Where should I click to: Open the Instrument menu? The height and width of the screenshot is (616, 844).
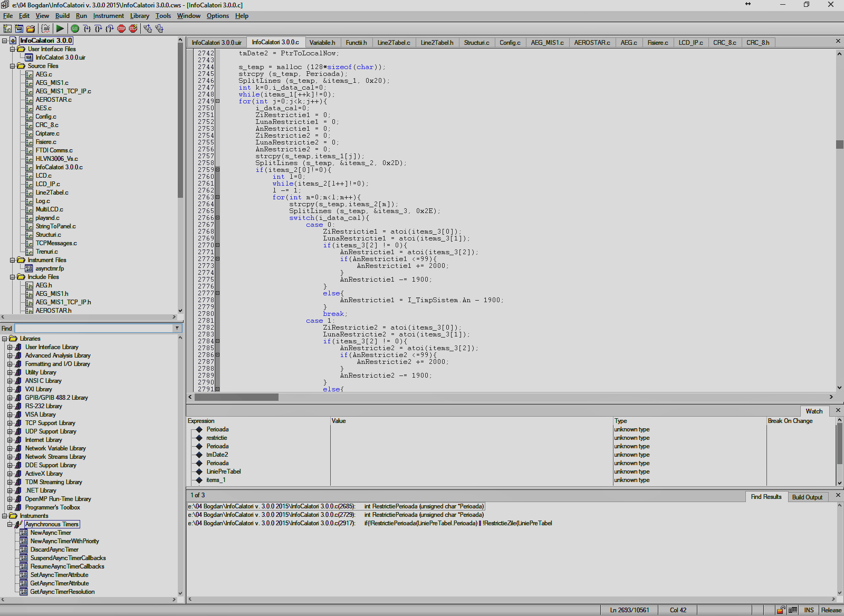pyautogui.click(x=108, y=16)
